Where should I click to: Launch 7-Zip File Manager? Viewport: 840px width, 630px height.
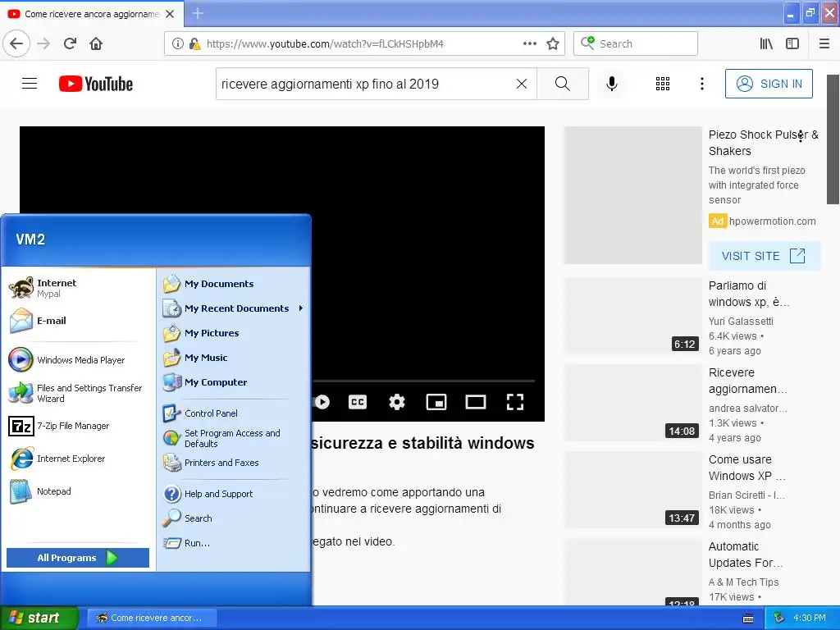tap(78, 426)
